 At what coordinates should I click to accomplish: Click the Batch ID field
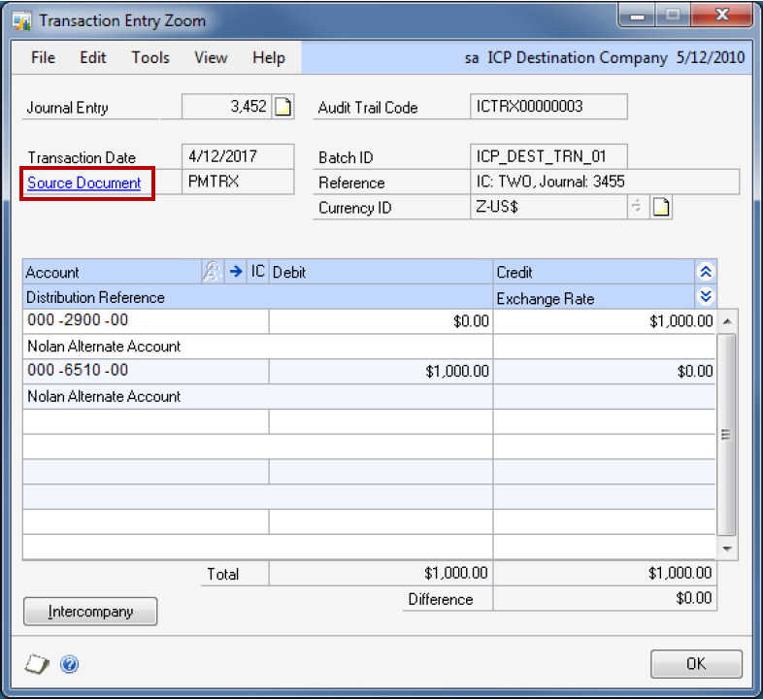549,157
